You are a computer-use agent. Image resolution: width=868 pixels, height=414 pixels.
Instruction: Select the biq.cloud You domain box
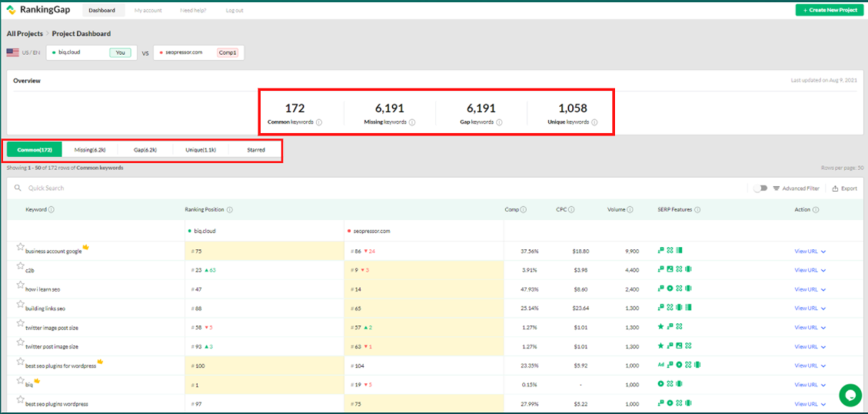(92, 52)
